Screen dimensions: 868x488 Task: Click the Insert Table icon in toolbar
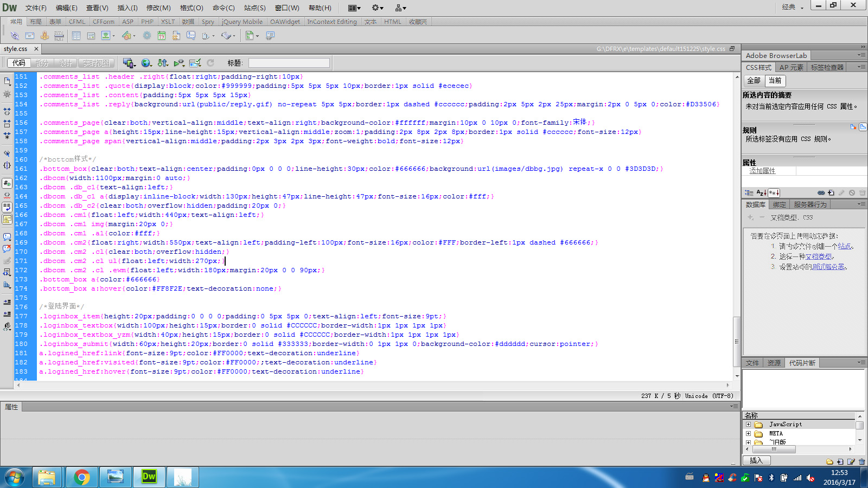(76, 36)
